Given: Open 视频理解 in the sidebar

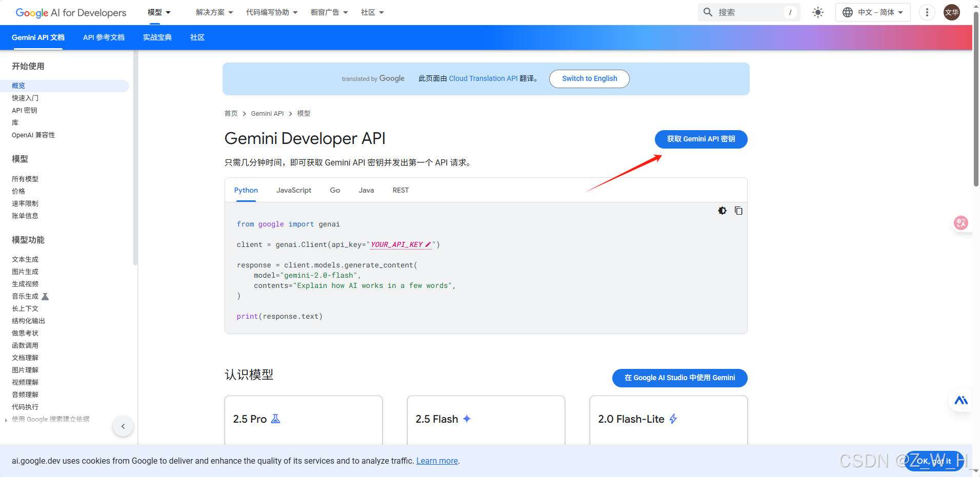Looking at the screenshot, I should tap(25, 382).
